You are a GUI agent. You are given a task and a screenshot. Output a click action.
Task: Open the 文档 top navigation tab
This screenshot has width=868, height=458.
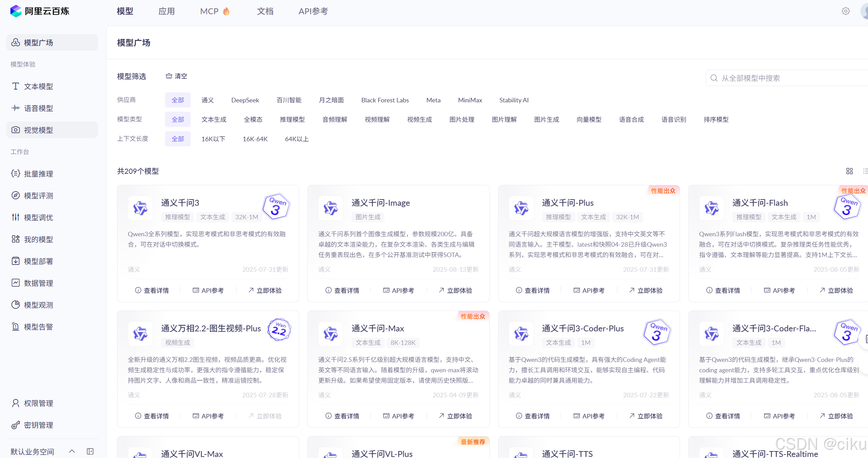tap(265, 11)
